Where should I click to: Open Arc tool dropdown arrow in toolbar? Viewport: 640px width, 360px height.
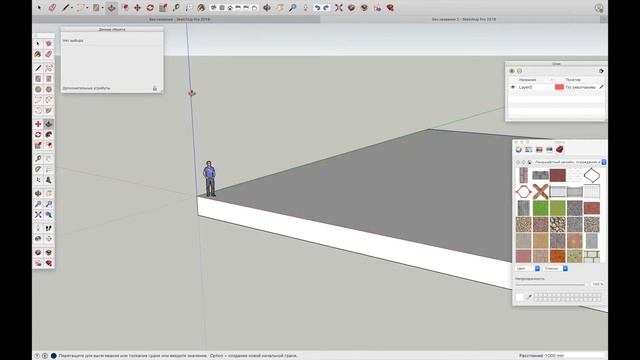(87, 7)
